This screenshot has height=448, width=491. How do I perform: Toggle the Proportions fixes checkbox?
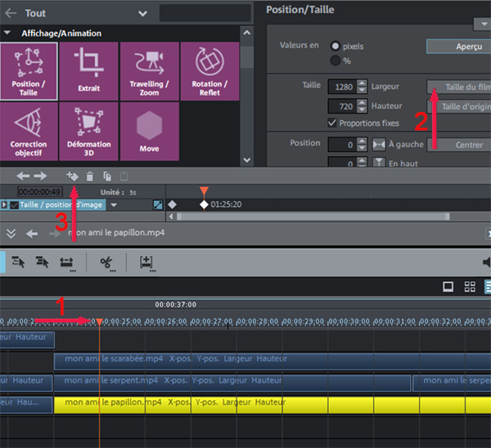point(332,123)
